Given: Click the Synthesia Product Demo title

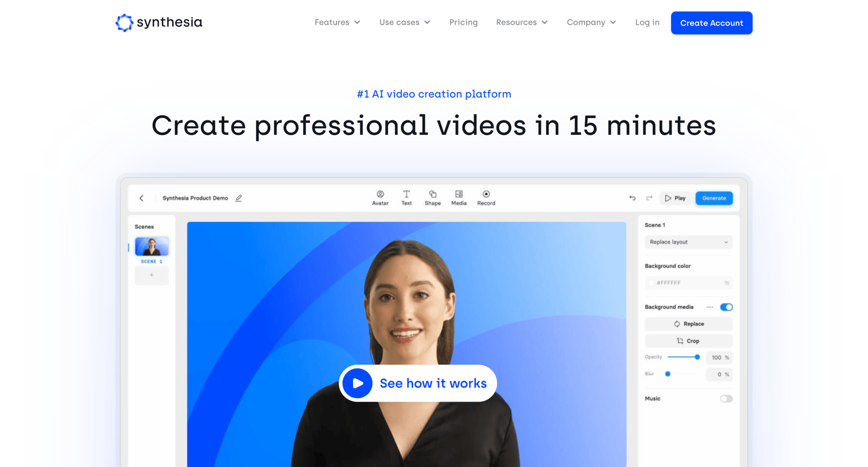Looking at the screenshot, I should click(195, 198).
